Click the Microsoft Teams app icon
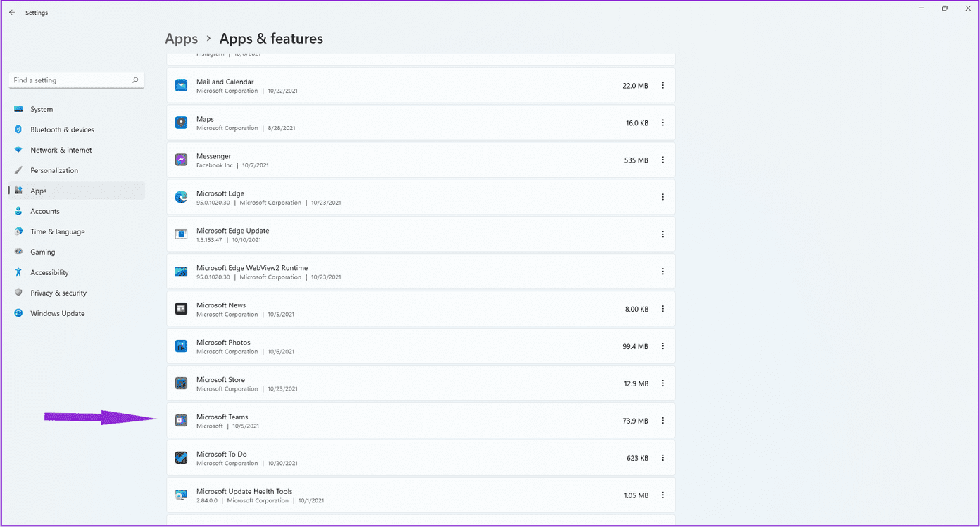This screenshot has height=527, width=980. (181, 421)
